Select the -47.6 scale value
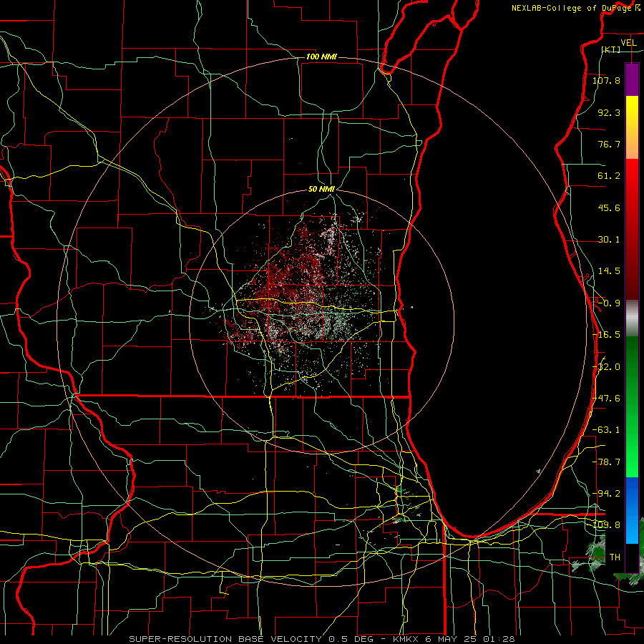The image size is (644, 644). (606, 399)
